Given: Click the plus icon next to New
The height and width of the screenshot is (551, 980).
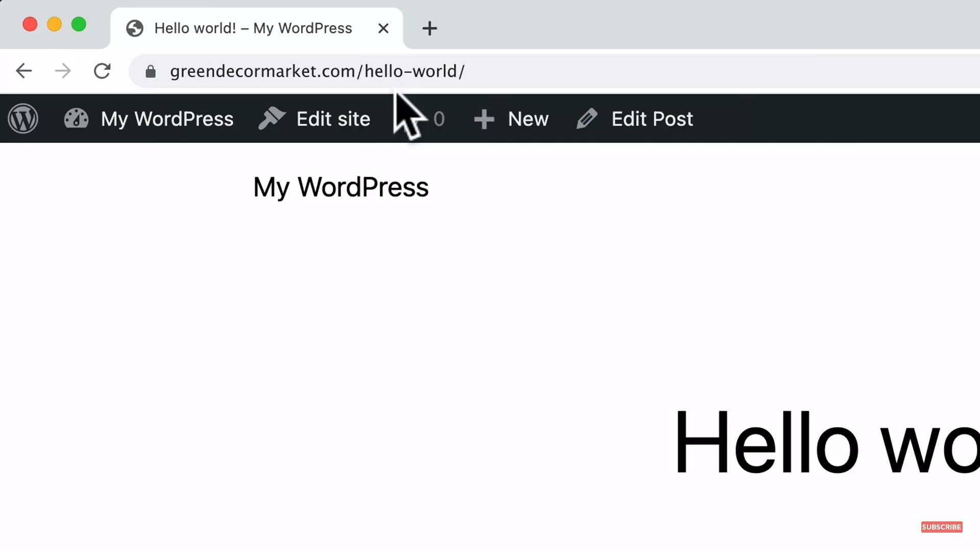Looking at the screenshot, I should click(x=484, y=118).
